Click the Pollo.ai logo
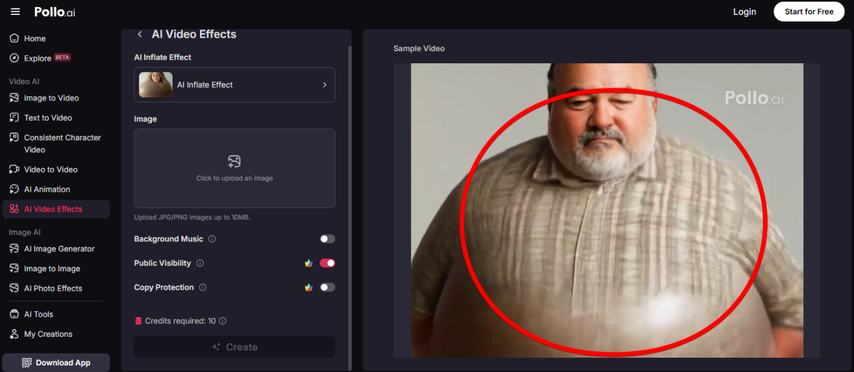This screenshot has height=372, width=854. (54, 12)
